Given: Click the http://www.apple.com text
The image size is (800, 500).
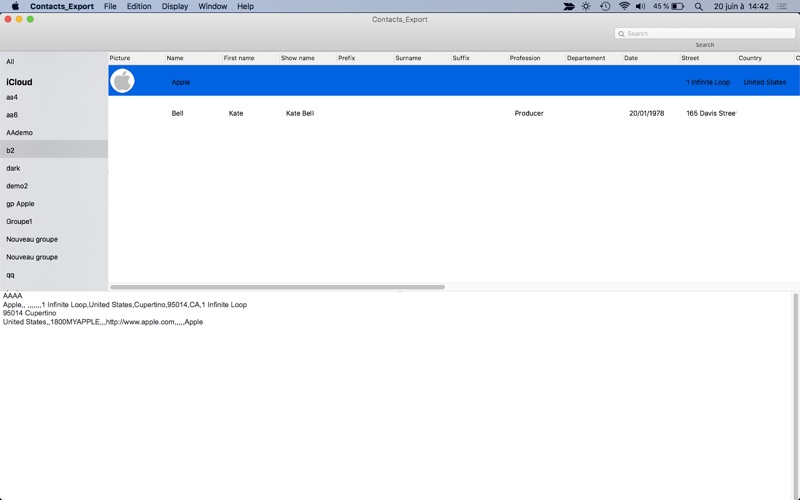Looking at the screenshot, I should (x=140, y=322).
